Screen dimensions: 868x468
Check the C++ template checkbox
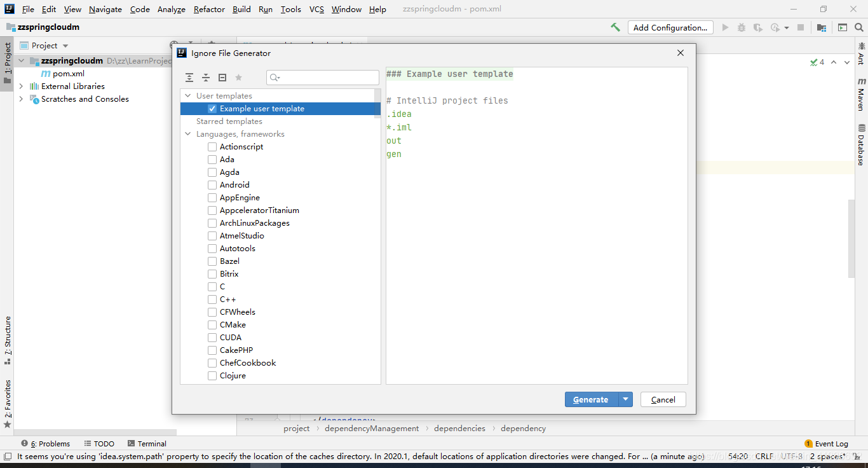coord(212,299)
